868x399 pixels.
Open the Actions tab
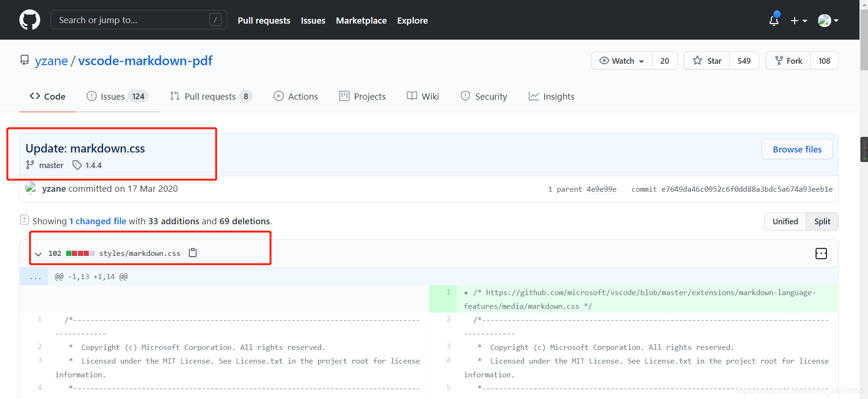tap(296, 96)
